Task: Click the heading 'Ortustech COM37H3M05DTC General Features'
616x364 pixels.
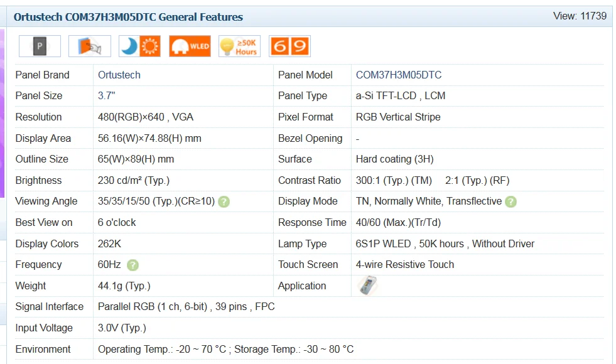Action: 129,17
